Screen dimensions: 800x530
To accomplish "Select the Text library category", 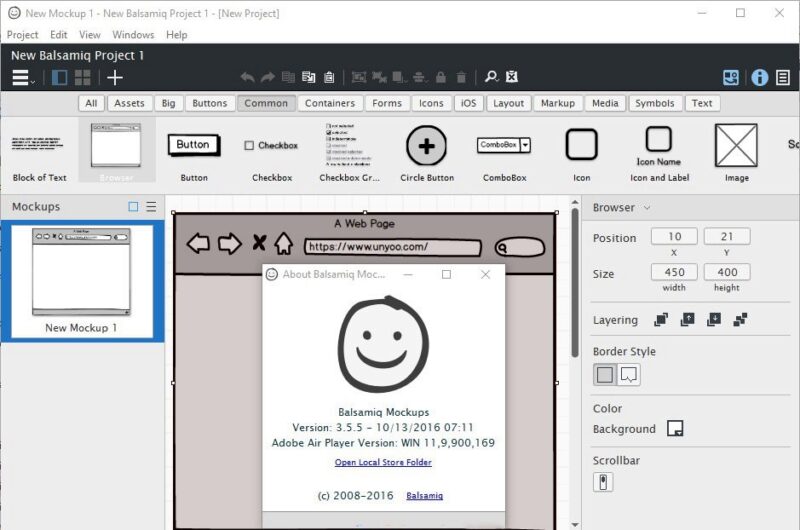I will (x=702, y=103).
